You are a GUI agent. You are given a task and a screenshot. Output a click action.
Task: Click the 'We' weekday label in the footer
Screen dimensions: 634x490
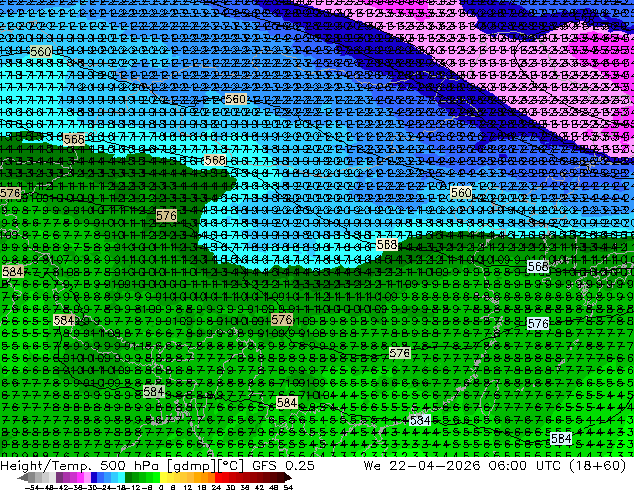(x=372, y=466)
